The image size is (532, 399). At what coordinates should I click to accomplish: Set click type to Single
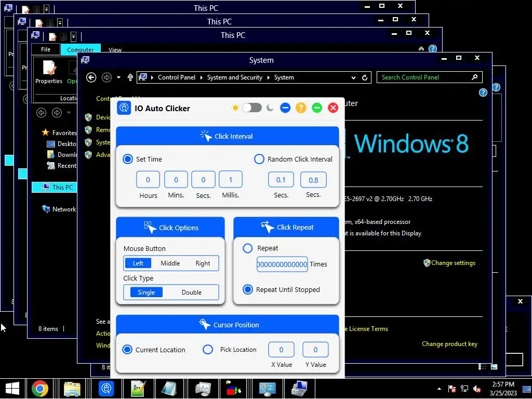[x=146, y=292]
